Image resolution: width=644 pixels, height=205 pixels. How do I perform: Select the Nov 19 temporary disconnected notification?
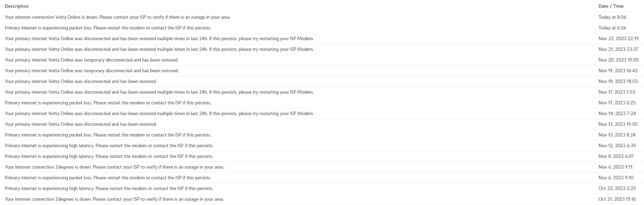pos(92,71)
